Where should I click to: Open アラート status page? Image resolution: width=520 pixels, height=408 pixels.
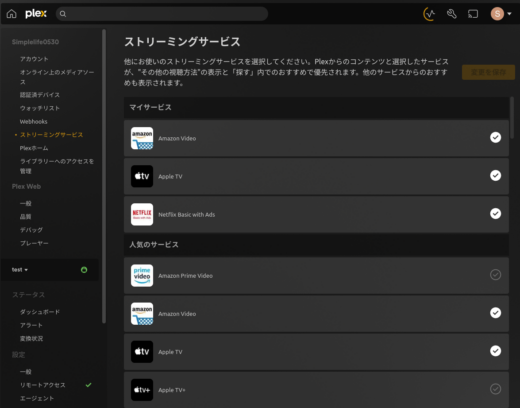click(31, 325)
